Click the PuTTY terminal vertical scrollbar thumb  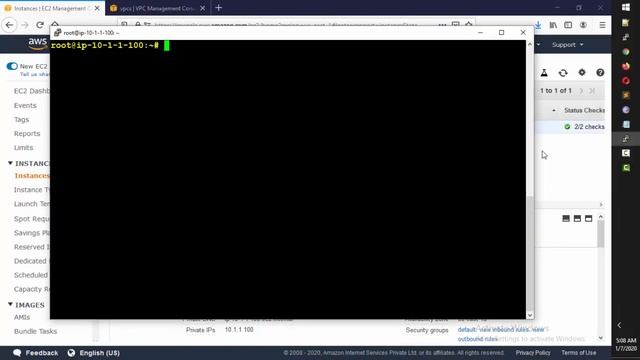tap(530, 253)
